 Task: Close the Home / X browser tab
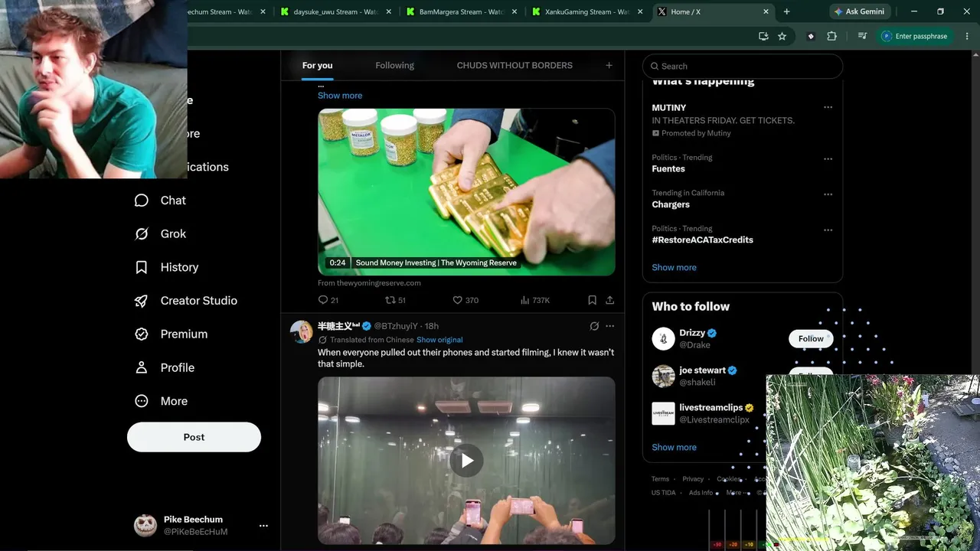click(766, 11)
